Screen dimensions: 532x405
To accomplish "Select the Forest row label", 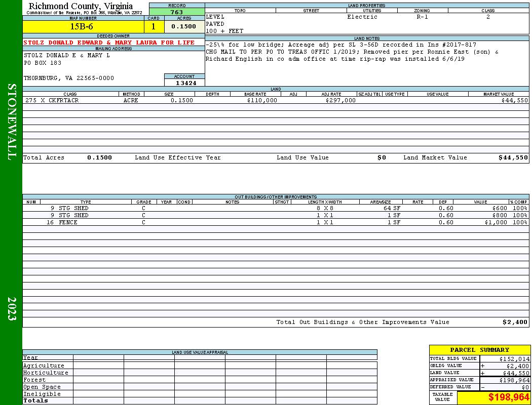I will tap(34, 380).
